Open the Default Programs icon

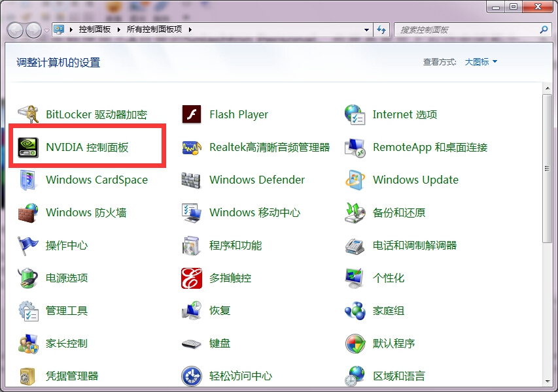pos(355,343)
